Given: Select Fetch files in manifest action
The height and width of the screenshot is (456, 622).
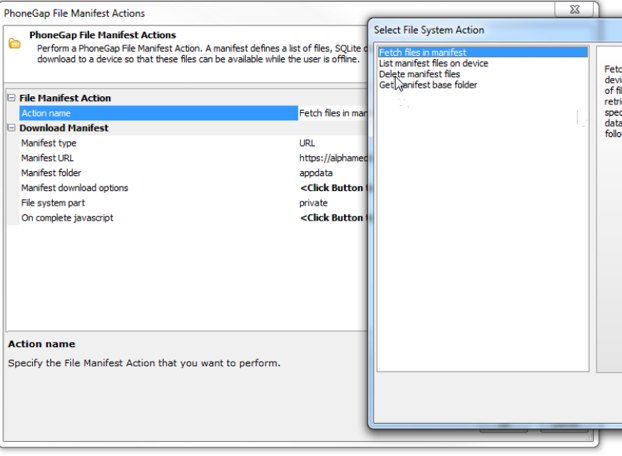Looking at the screenshot, I should (x=422, y=52).
